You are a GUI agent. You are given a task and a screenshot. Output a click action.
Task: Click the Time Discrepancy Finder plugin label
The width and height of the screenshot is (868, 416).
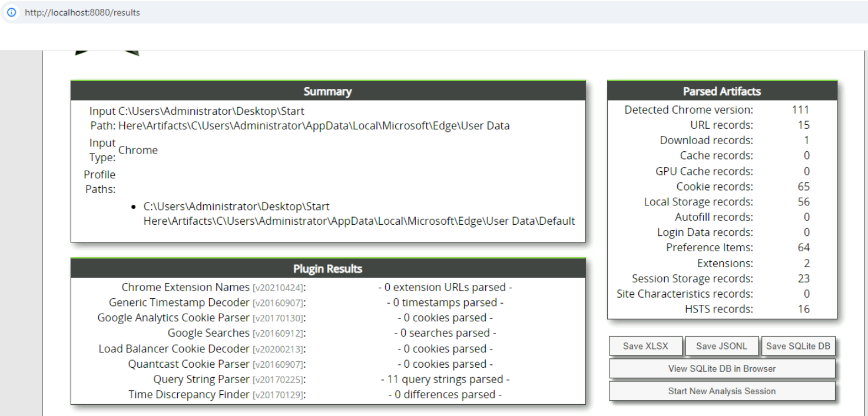[x=189, y=395]
